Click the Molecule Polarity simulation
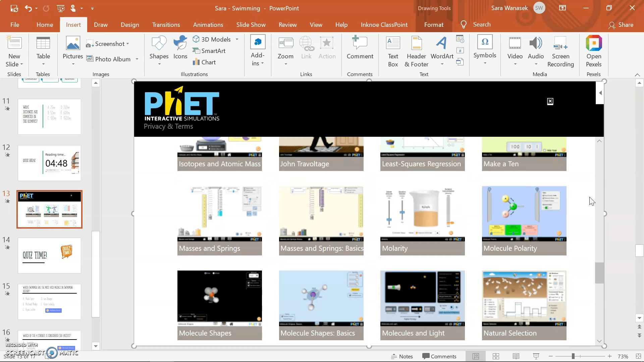The height and width of the screenshot is (362, 644). click(524, 220)
